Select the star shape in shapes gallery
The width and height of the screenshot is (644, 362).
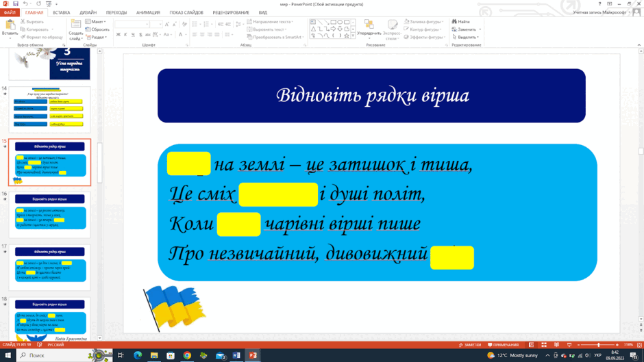[x=347, y=36]
